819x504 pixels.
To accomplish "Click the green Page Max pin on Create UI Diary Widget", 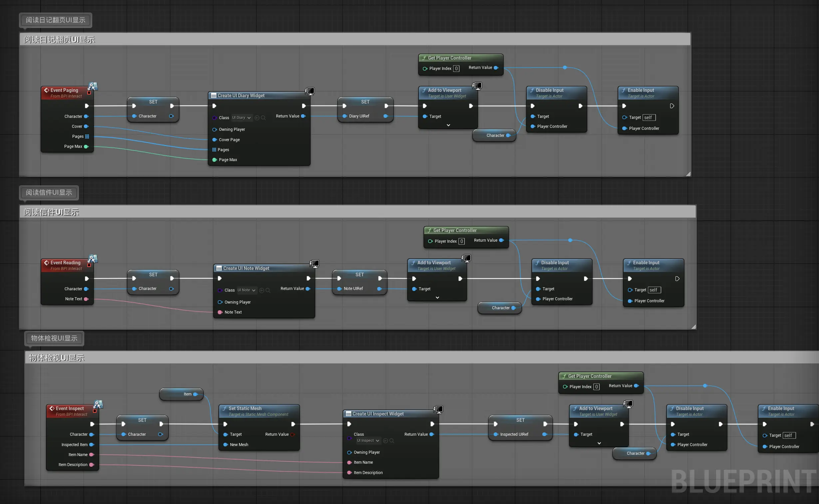I will click(214, 160).
